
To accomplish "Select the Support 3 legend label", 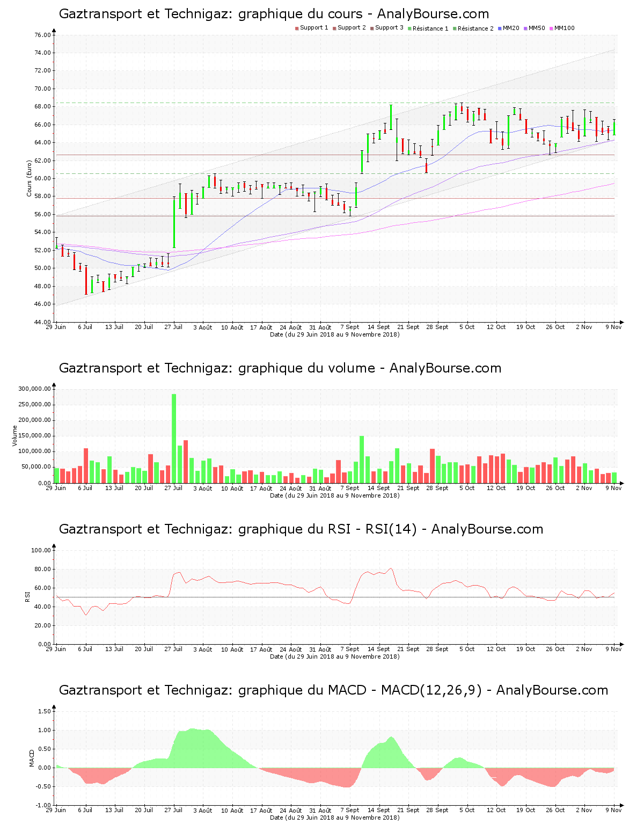I will pos(389,28).
